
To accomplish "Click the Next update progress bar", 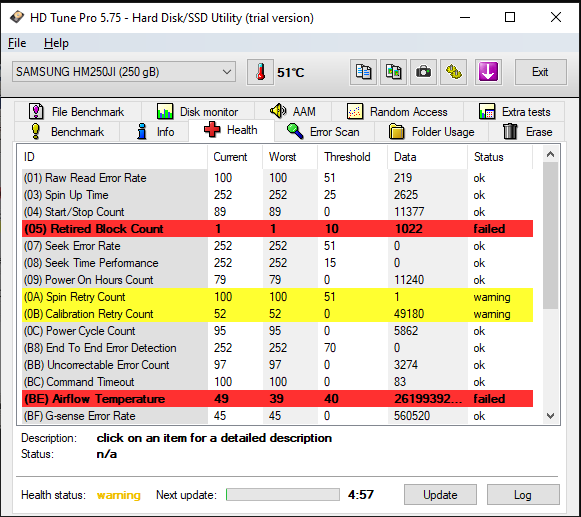I will [283, 494].
